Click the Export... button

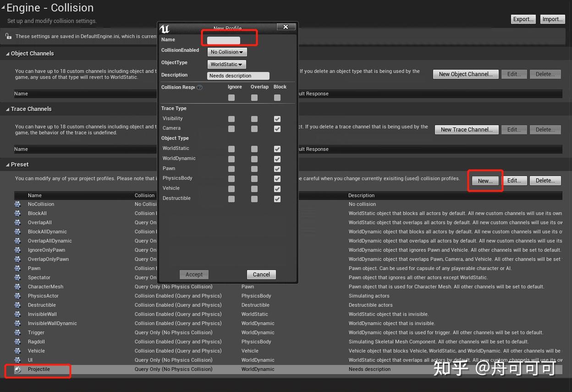(x=523, y=19)
